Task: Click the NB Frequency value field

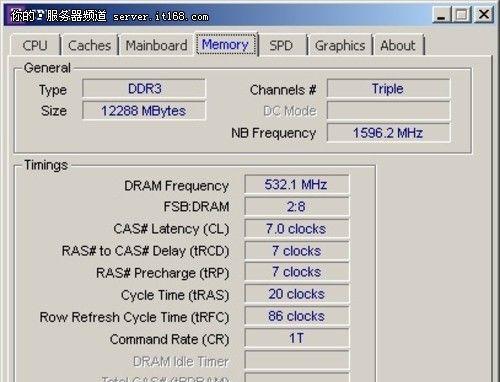Action: [x=388, y=133]
